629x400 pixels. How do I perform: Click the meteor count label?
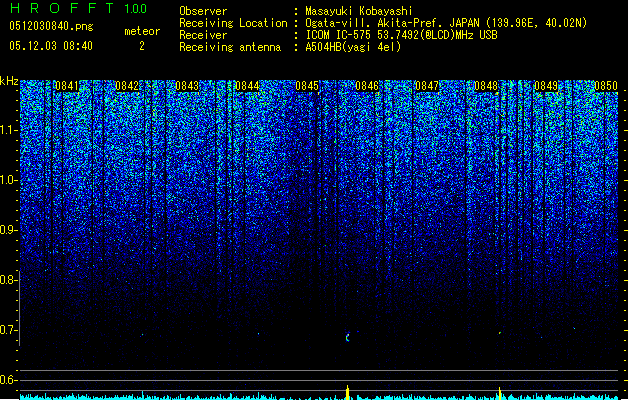tap(142, 31)
